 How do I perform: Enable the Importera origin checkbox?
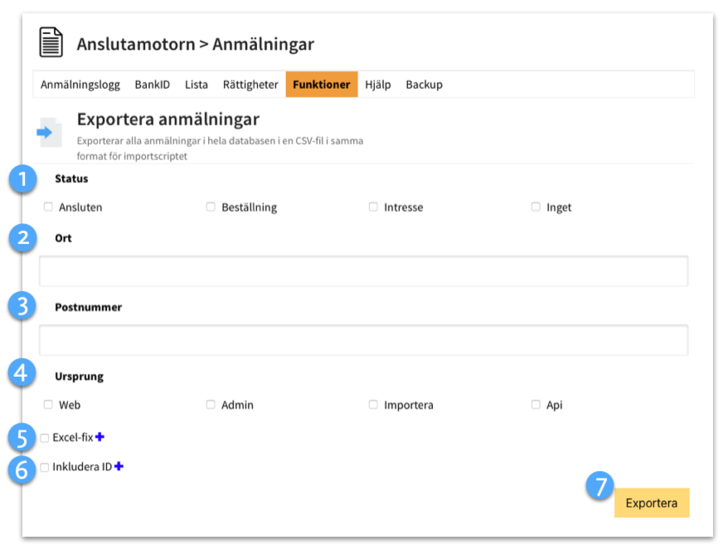tap(373, 405)
